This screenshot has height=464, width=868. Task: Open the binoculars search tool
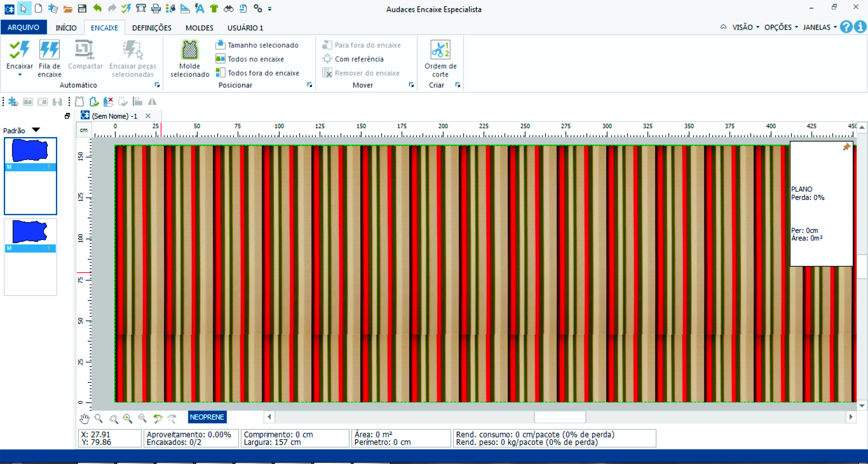pos(228,9)
